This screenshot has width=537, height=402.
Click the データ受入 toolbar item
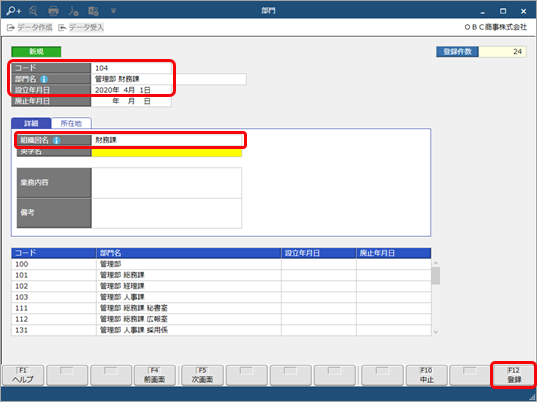tap(81, 27)
